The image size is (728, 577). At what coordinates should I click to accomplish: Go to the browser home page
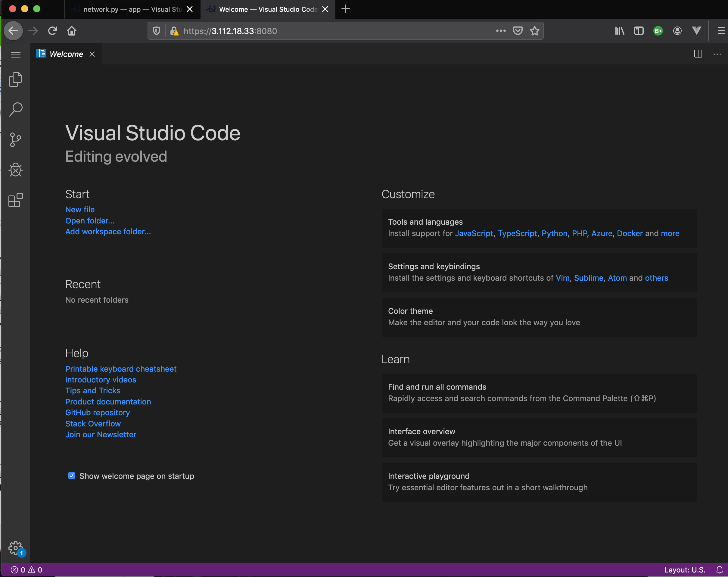72,31
